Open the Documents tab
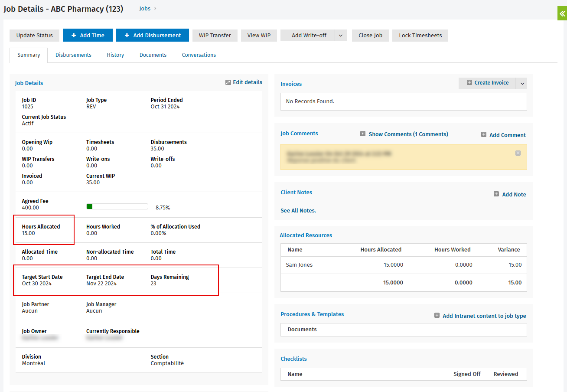The width and height of the screenshot is (567, 392). pyautogui.click(x=153, y=55)
